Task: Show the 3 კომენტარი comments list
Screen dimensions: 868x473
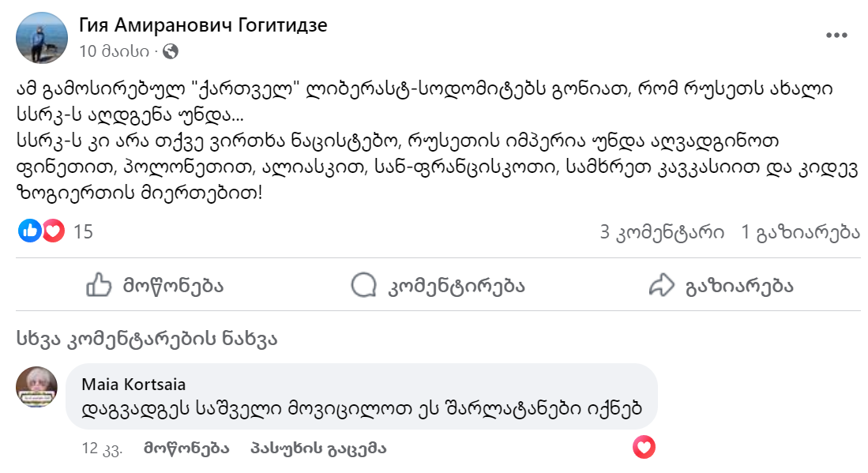Action: click(x=662, y=231)
